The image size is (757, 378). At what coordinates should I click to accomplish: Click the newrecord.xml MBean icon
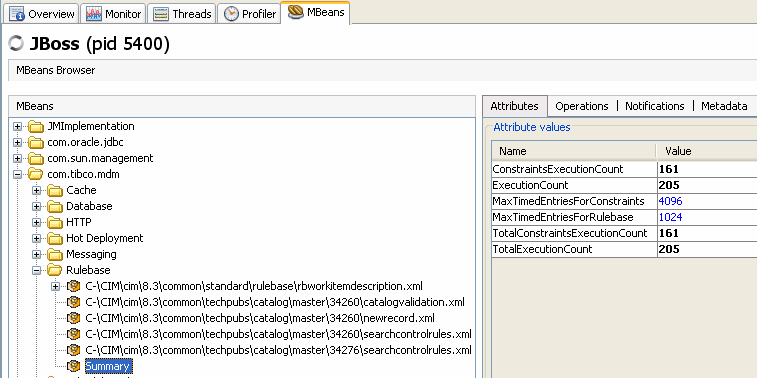pyautogui.click(x=73, y=318)
